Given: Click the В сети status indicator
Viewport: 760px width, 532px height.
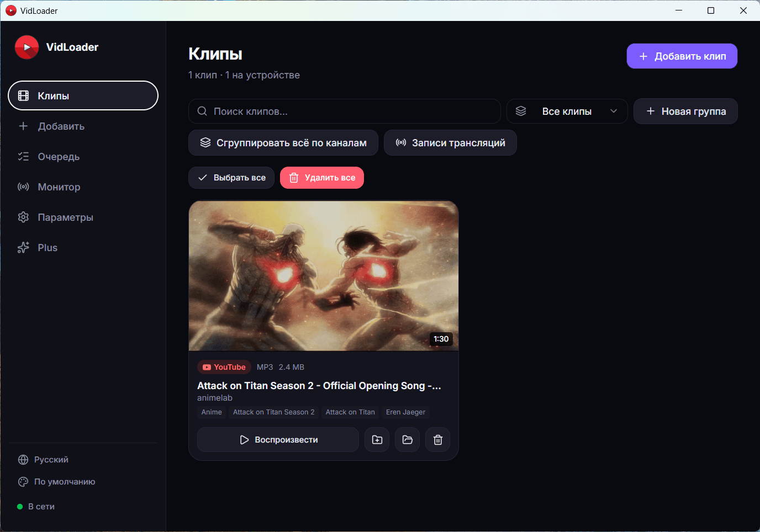Looking at the screenshot, I should click(36, 507).
